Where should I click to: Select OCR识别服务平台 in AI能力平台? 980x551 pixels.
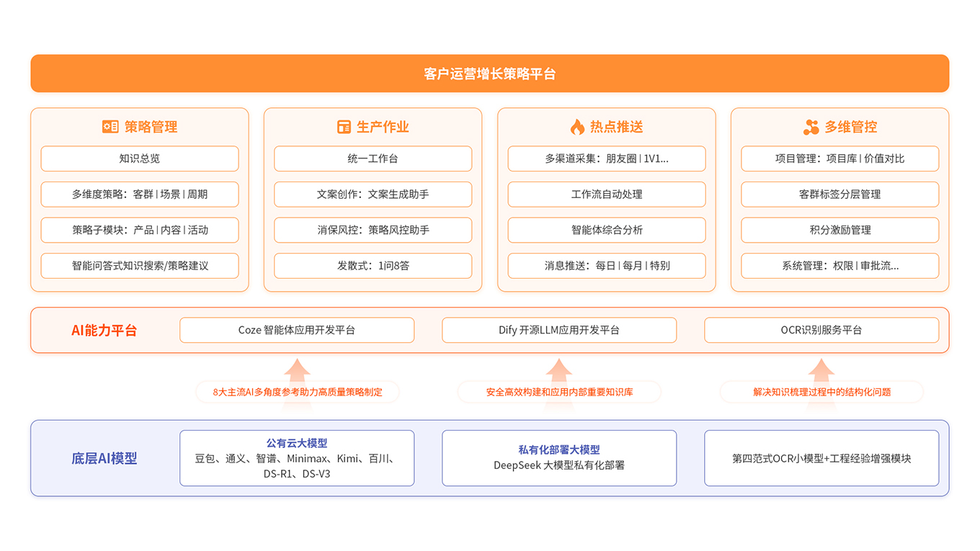(822, 330)
